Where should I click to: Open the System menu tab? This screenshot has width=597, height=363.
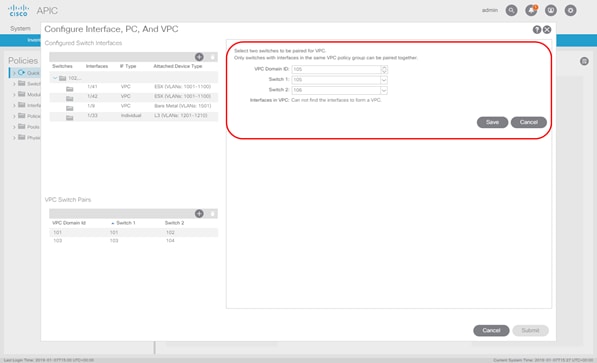pos(20,29)
